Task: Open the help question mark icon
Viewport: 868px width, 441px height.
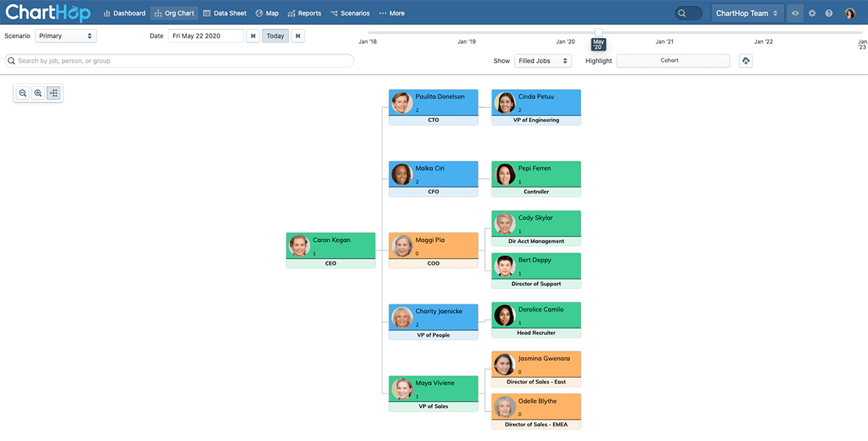Action: [829, 13]
